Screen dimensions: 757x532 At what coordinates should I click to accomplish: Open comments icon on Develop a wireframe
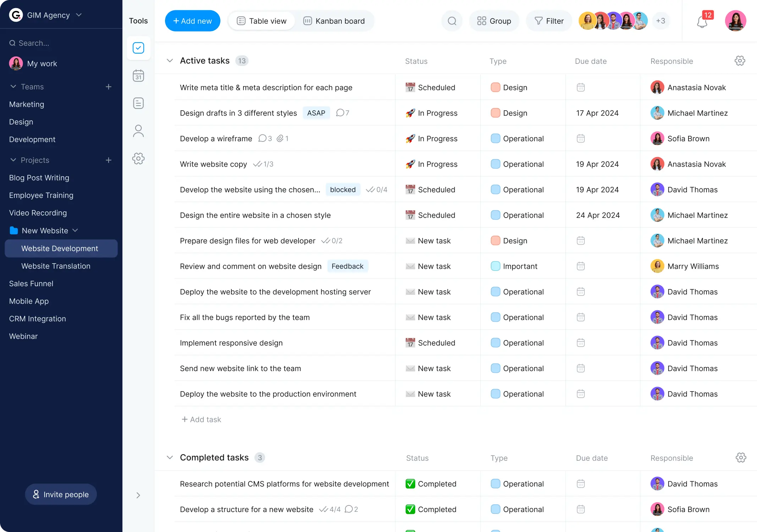pyautogui.click(x=265, y=138)
